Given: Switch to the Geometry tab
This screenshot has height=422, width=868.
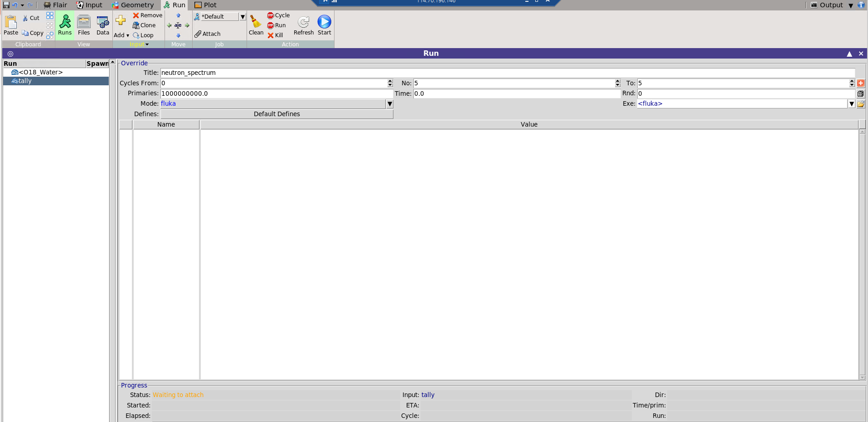Looking at the screenshot, I should pyautogui.click(x=133, y=5).
